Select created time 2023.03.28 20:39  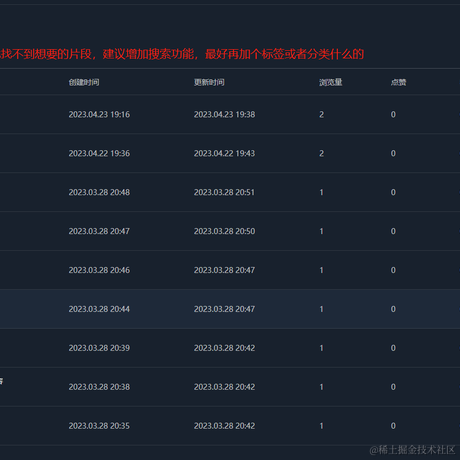(x=99, y=348)
